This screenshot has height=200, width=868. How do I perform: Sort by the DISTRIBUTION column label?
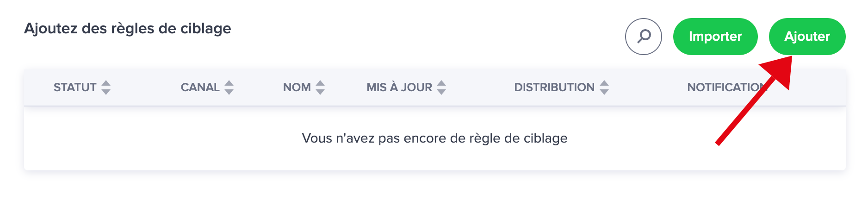(554, 87)
